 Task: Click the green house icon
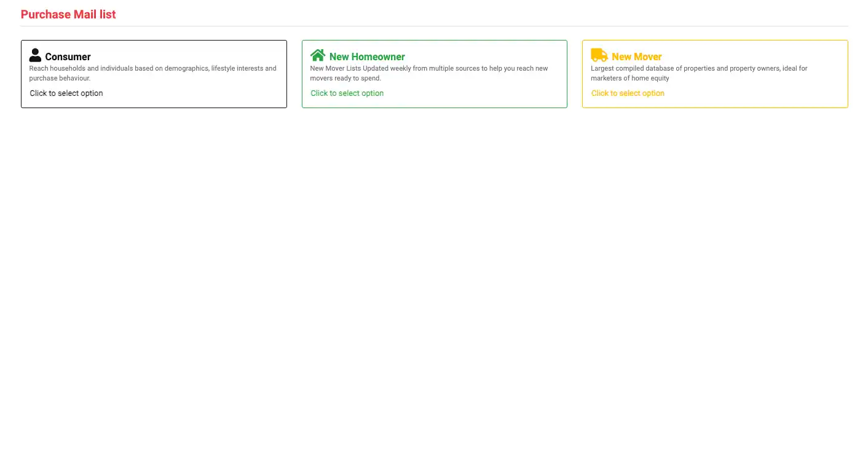click(x=318, y=55)
